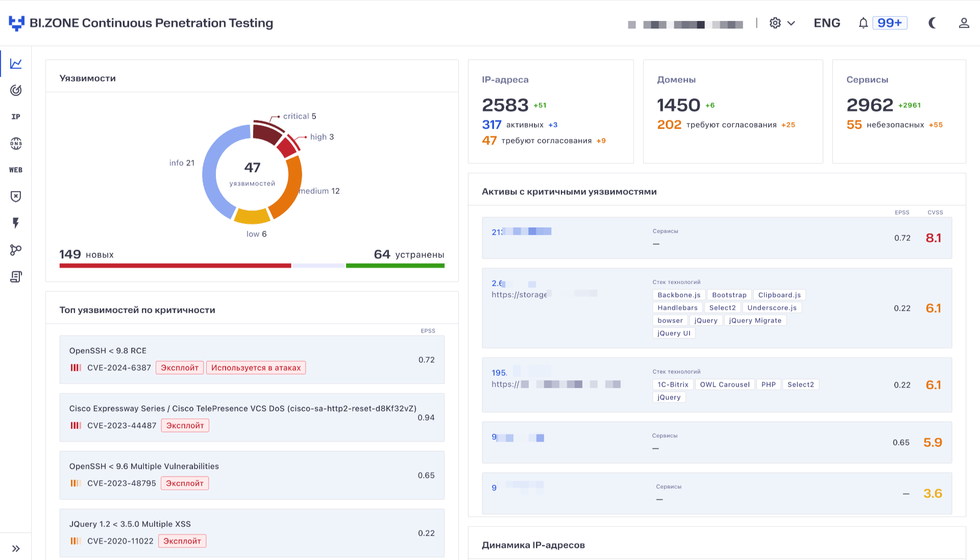Open the WEB section from the sidebar
Viewport: 980px width, 560px height.
[16, 170]
